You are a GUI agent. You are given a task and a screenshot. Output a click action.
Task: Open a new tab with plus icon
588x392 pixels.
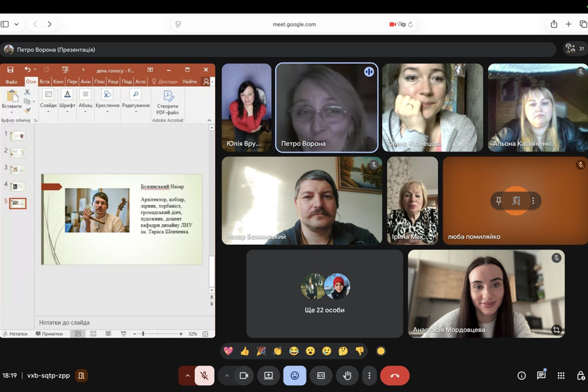[x=568, y=24]
